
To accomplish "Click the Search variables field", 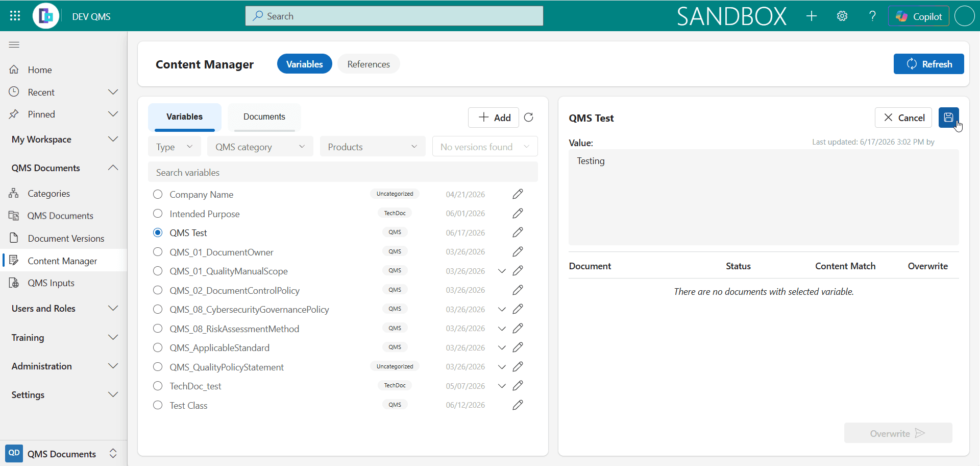I will point(342,172).
